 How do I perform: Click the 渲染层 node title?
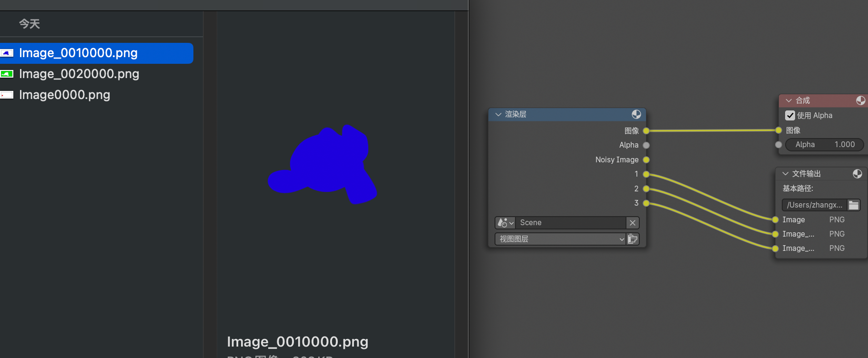pos(515,114)
